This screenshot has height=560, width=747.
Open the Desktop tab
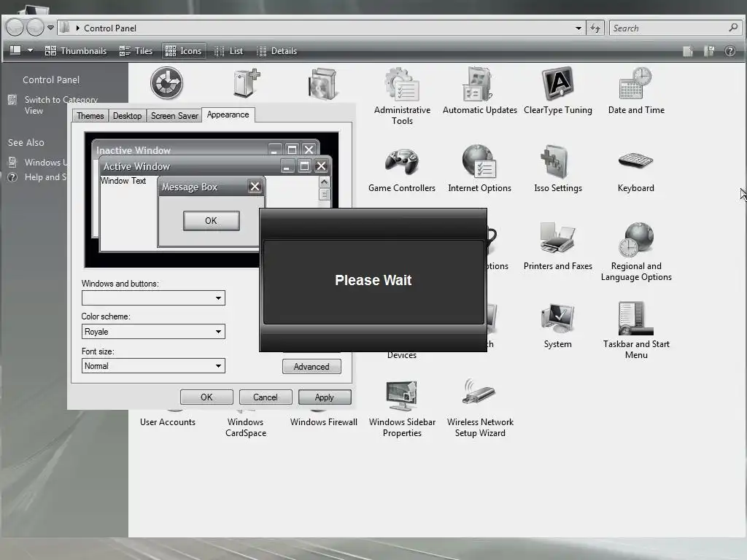[x=127, y=116]
